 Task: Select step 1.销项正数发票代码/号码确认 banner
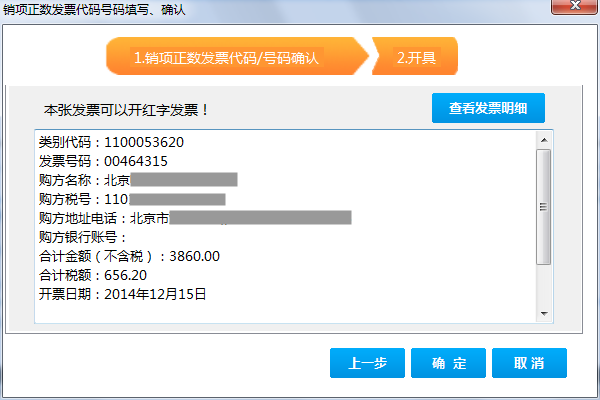pyautogui.click(x=237, y=56)
